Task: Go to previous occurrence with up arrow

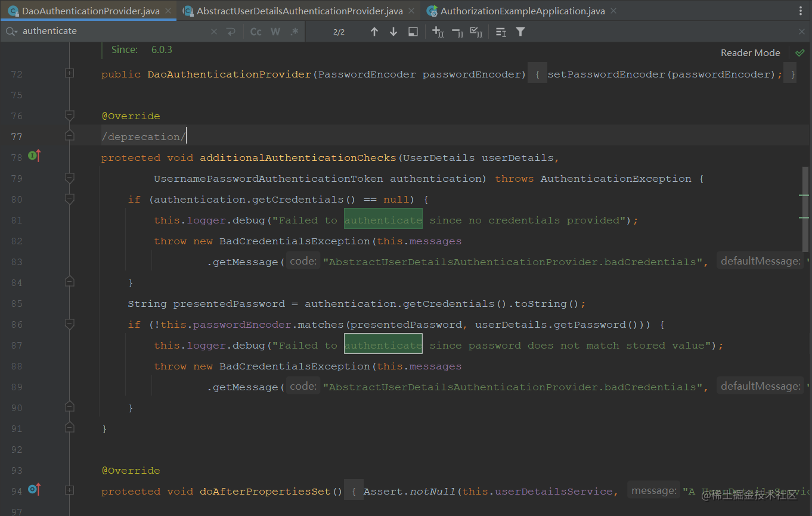Action: point(374,32)
